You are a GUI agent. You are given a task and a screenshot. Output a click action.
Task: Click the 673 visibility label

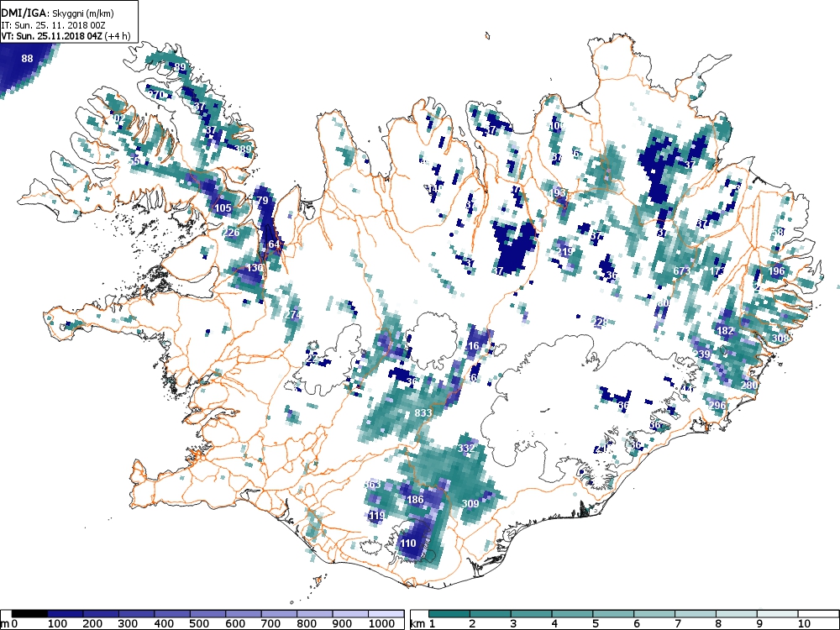click(681, 271)
